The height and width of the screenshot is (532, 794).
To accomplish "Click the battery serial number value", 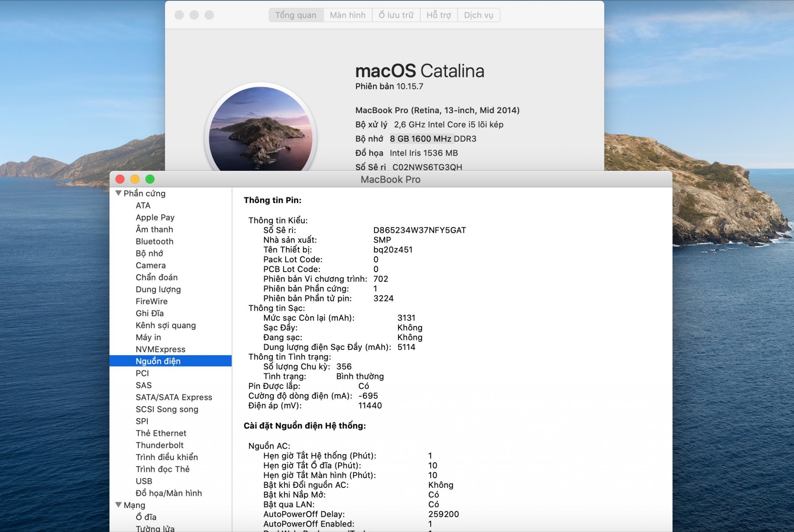I will (x=419, y=230).
